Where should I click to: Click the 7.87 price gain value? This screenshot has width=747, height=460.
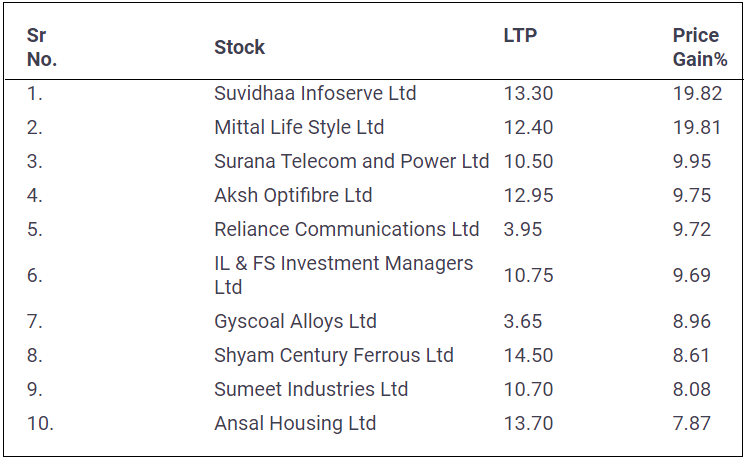[x=692, y=424]
